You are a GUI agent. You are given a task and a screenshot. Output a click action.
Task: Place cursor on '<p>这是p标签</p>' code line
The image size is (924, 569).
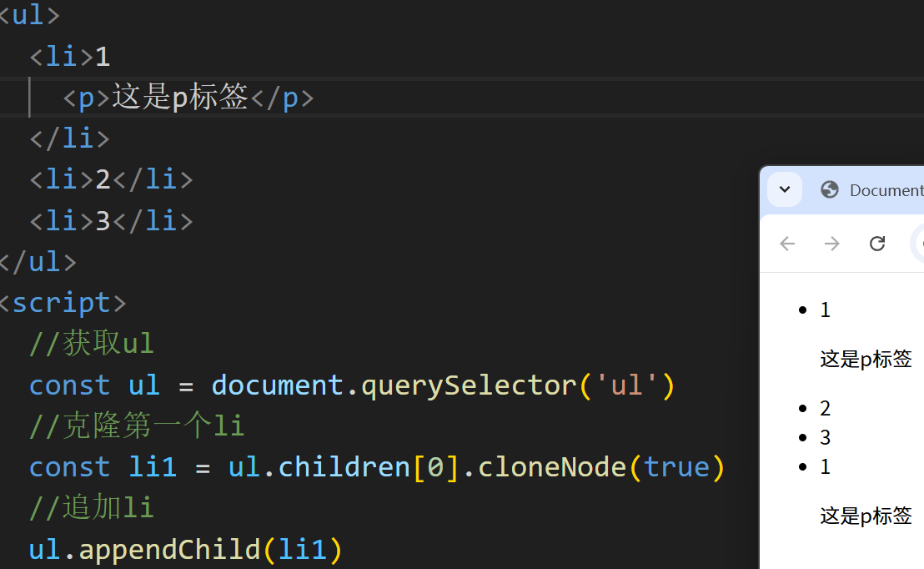tap(188, 98)
